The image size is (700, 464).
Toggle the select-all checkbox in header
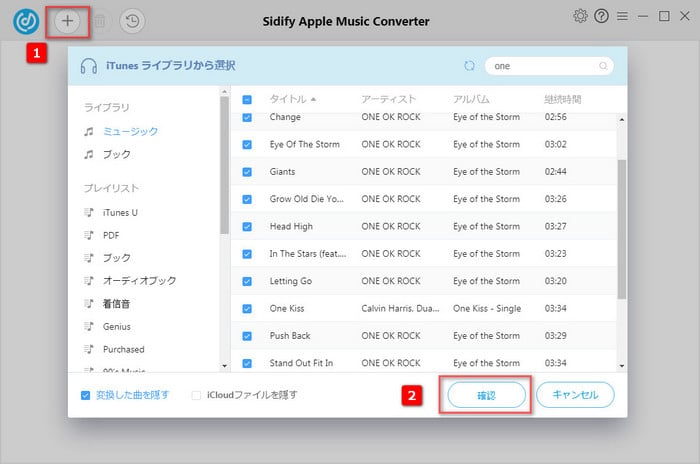point(247,100)
